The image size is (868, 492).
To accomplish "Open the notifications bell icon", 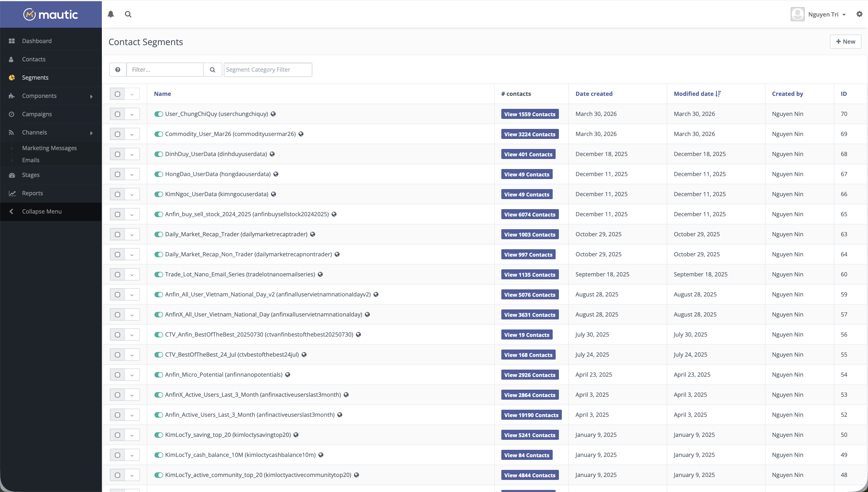I will click(x=111, y=14).
